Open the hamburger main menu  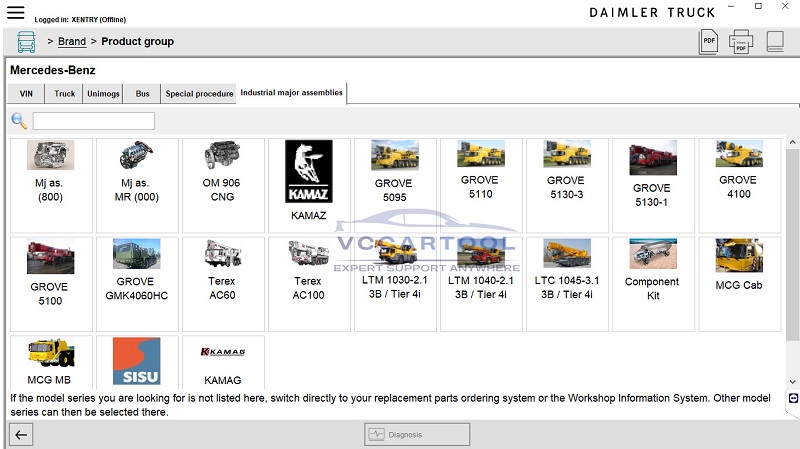15,12
